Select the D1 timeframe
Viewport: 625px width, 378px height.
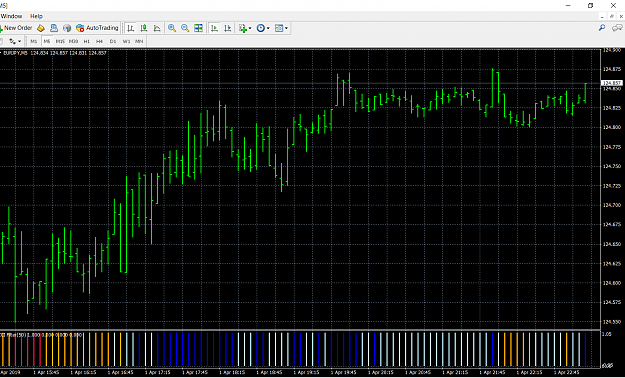(x=113, y=41)
